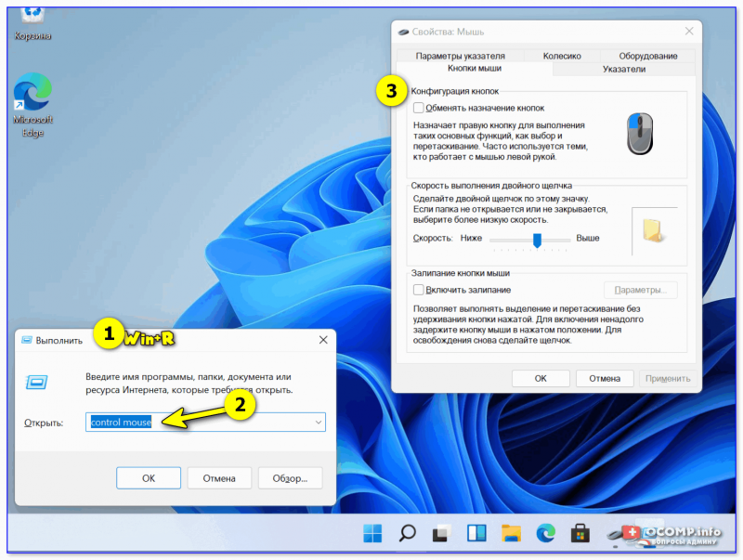Open Task View on the taskbar
Image resolution: width=743 pixels, height=560 pixels.
point(441,534)
